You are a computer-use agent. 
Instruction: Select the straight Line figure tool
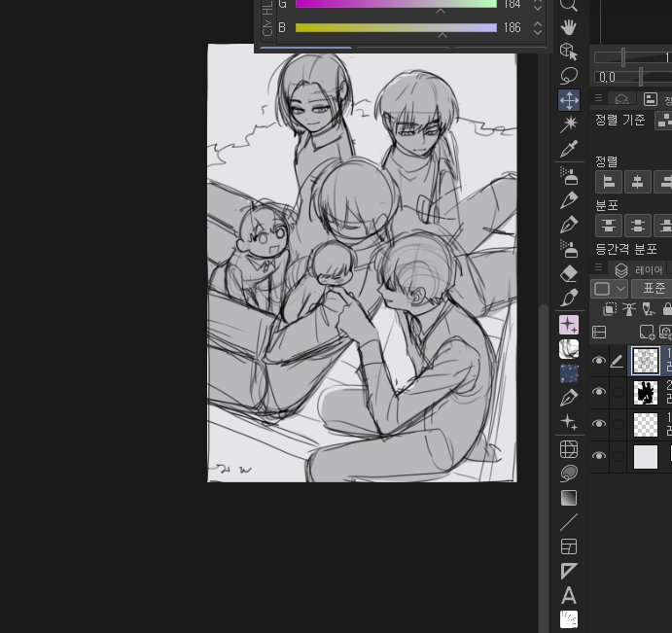click(569, 522)
